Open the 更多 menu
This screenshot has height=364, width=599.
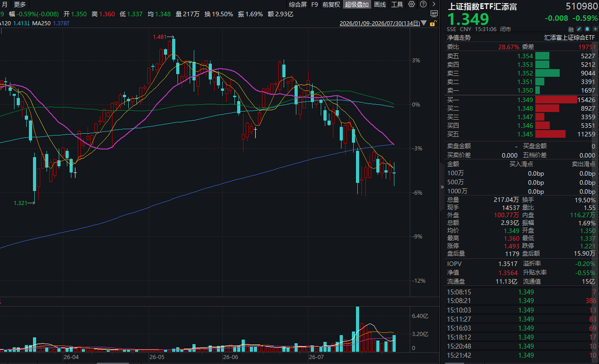[20, 5]
